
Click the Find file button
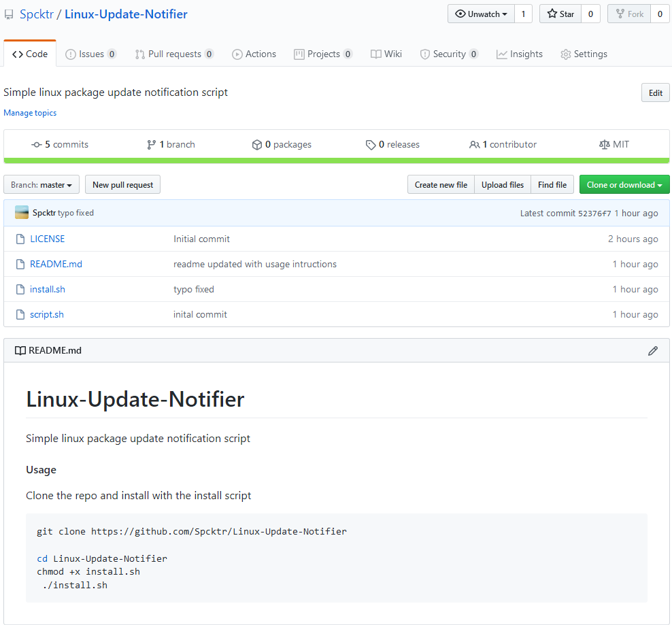pos(552,185)
